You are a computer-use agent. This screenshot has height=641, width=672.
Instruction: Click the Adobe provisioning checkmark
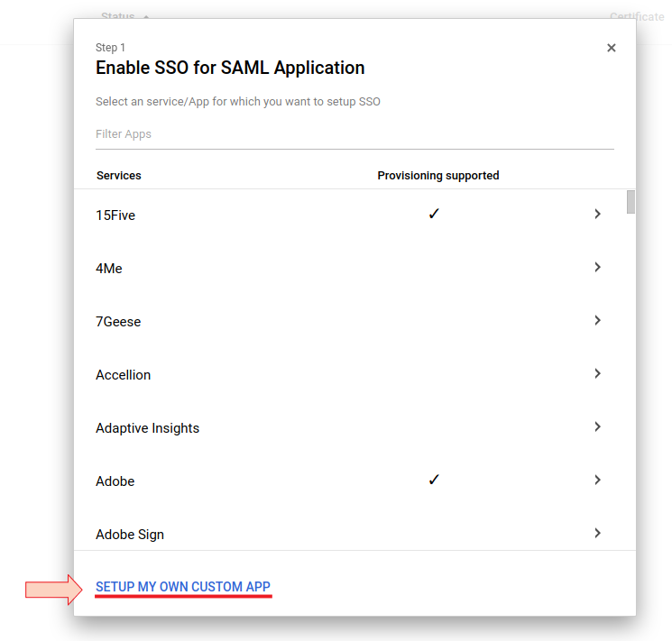434,480
